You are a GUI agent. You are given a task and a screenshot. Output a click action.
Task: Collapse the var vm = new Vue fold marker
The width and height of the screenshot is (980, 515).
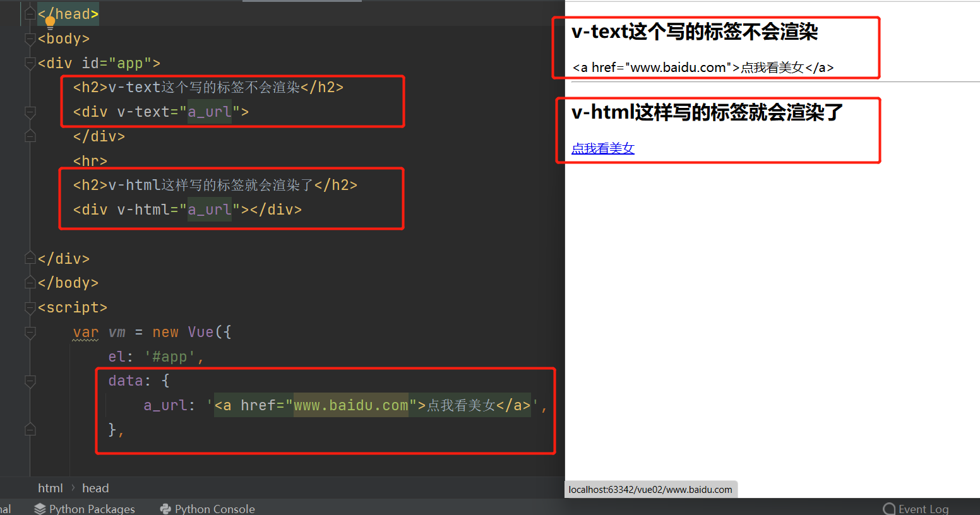click(x=30, y=332)
